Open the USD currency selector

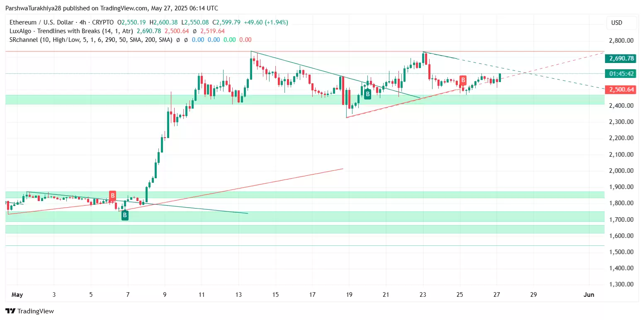(617, 23)
